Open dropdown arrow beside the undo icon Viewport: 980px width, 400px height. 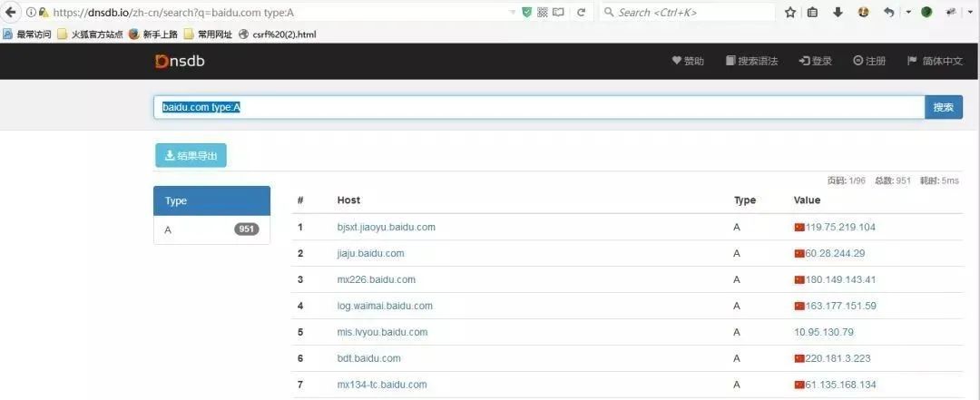click(x=908, y=12)
